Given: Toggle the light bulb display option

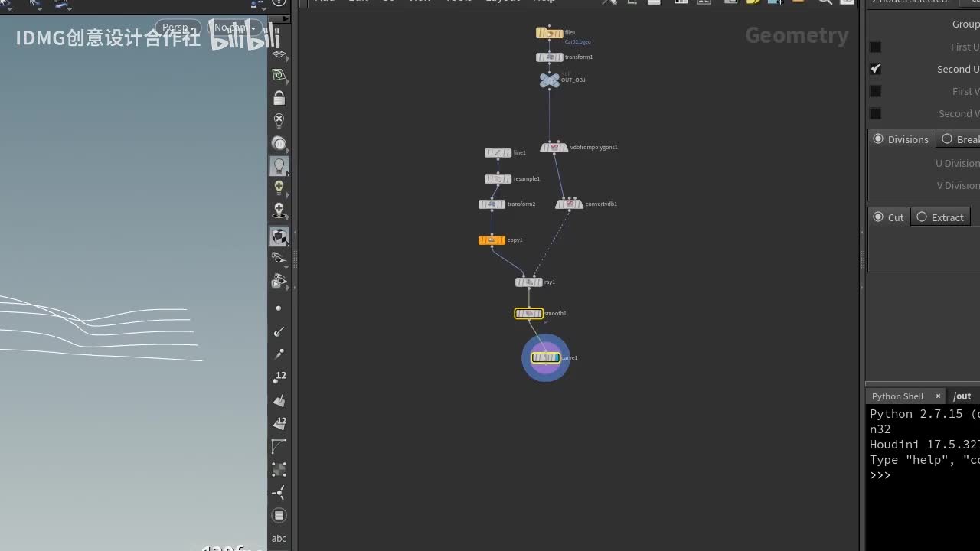Looking at the screenshot, I should 279,165.
